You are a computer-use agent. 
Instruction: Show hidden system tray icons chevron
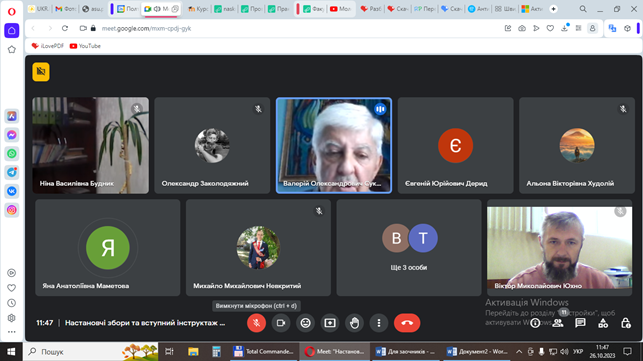(x=519, y=352)
